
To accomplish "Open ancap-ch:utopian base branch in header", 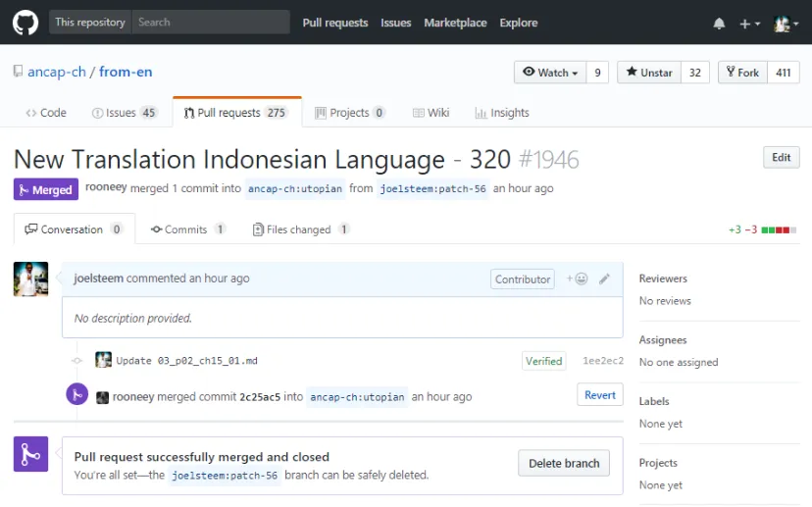I will click(x=295, y=188).
